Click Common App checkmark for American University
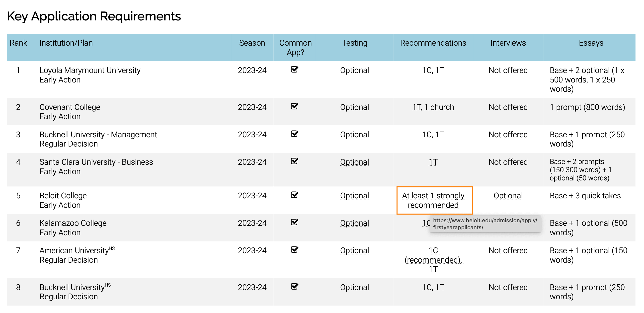This screenshot has height=313, width=644. tap(295, 249)
